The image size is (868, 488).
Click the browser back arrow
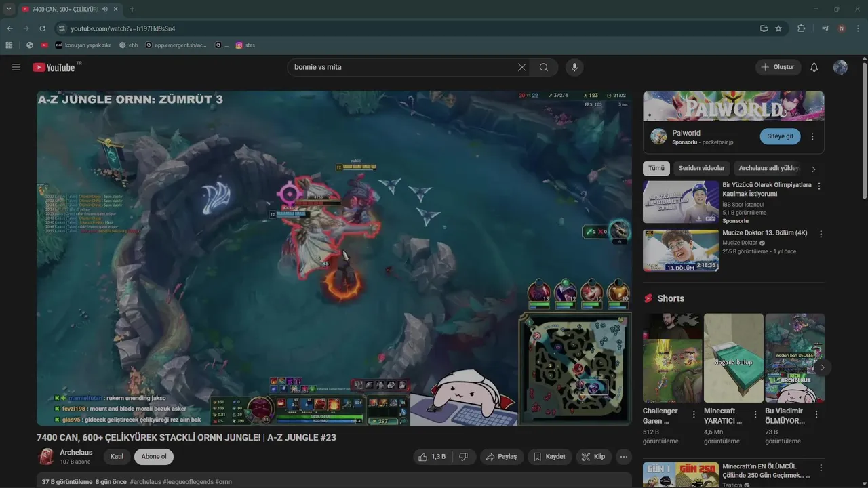[9, 28]
